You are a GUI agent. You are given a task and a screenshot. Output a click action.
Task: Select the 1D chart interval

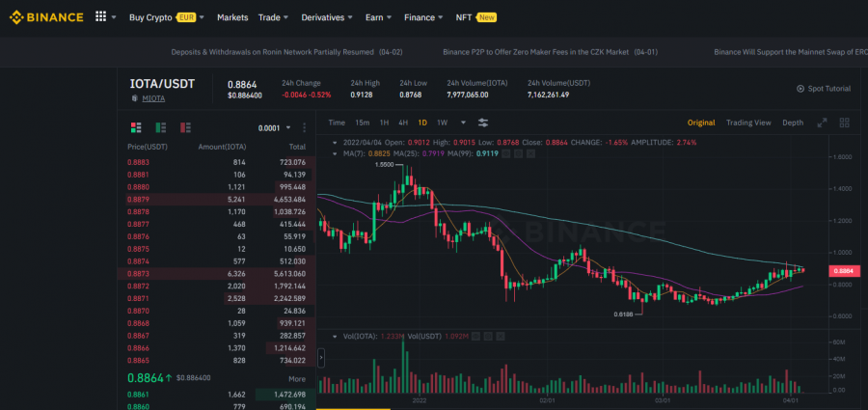coord(422,123)
